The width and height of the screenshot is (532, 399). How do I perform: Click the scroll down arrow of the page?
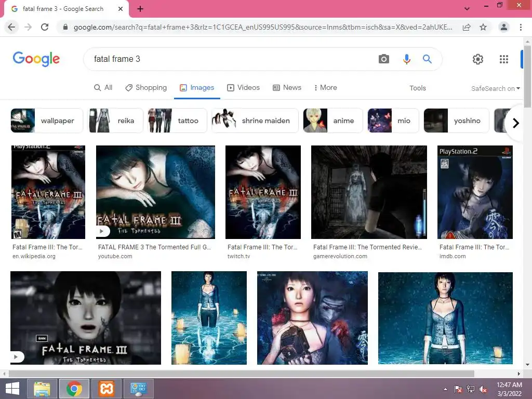(527, 365)
